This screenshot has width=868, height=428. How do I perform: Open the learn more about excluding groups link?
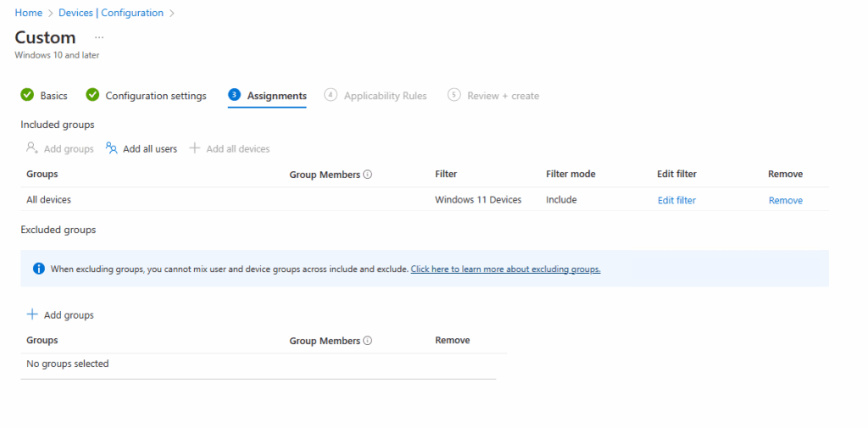coord(505,269)
